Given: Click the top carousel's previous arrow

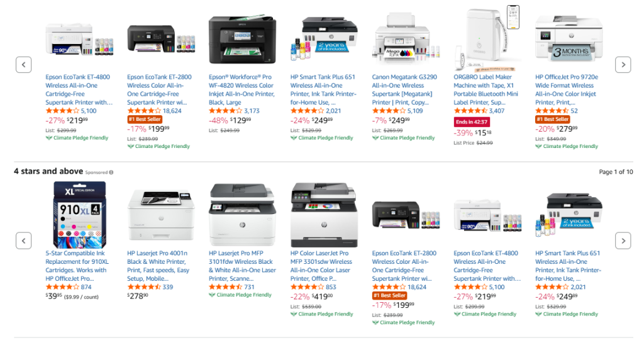Looking at the screenshot, I should click(23, 65).
